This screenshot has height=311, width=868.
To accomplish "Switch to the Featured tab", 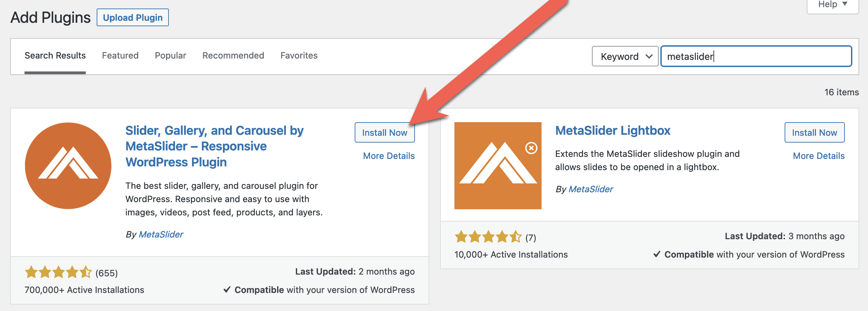I will coord(120,55).
